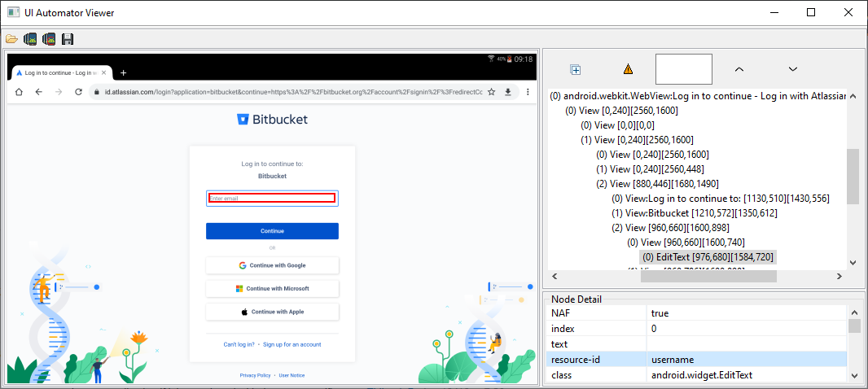Click the battery icon in device status bar
The height and width of the screenshot is (389, 868).
(x=509, y=59)
